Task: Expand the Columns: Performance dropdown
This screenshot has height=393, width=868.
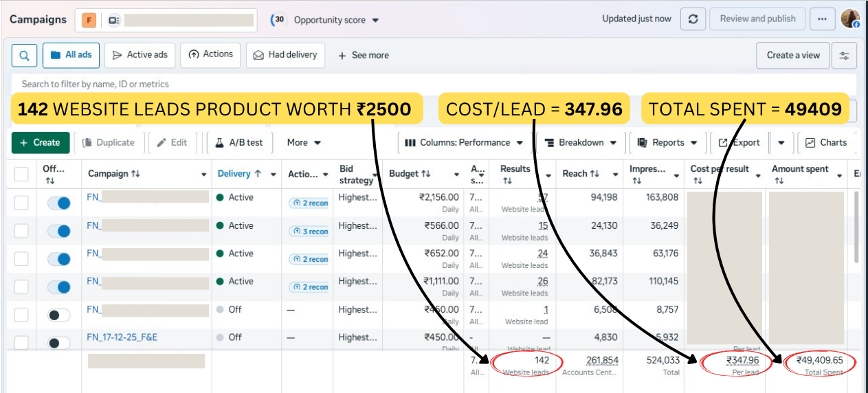Action: coord(465,142)
